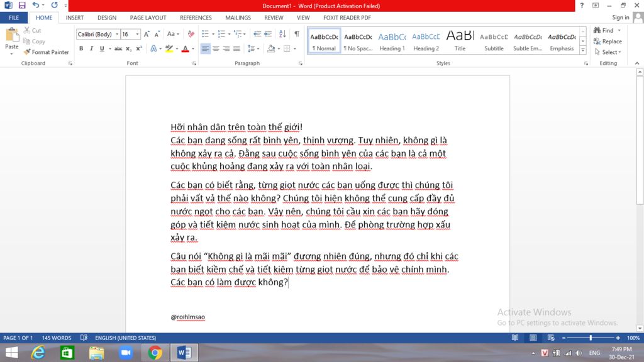The width and height of the screenshot is (644, 362).
Task: Open Text Effects and Typography
Action: click(153, 48)
